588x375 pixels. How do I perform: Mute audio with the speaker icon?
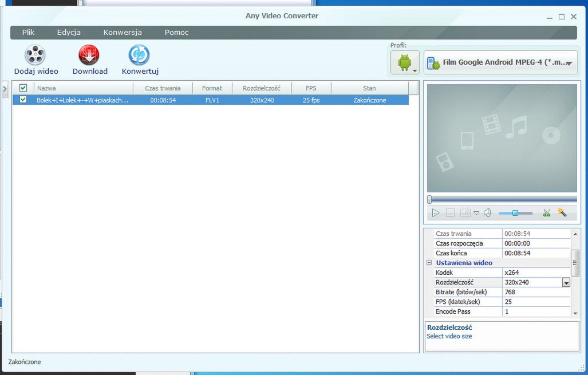pyautogui.click(x=487, y=213)
